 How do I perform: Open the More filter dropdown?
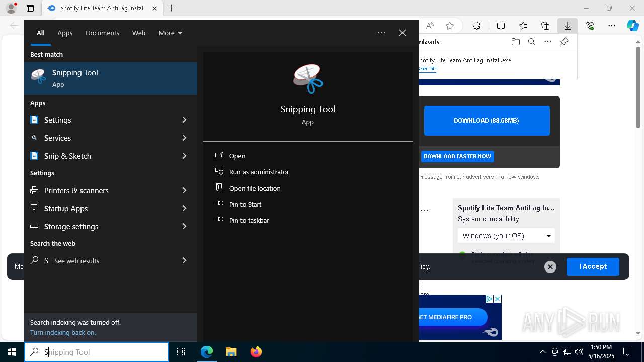click(171, 33)
